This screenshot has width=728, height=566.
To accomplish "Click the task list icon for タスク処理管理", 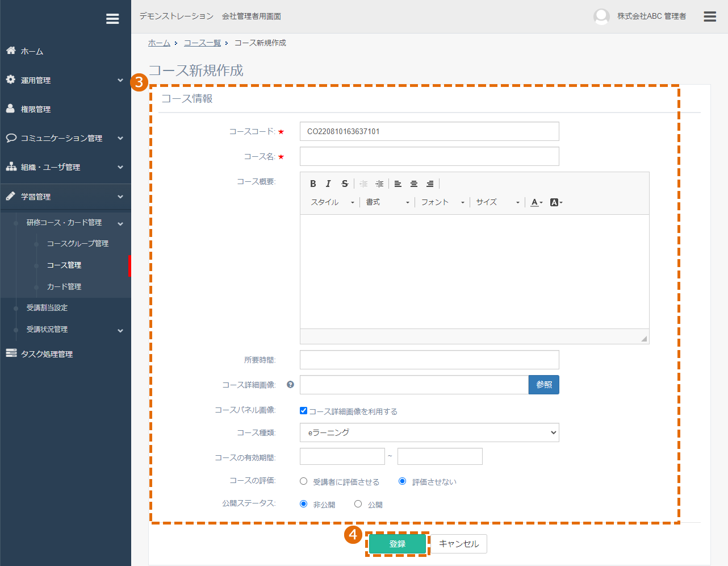I will (11, 353).
